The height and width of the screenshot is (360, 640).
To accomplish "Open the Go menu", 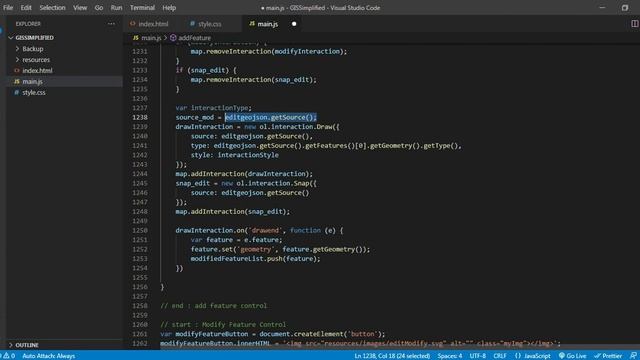I will pyautogui.click(x=99, y=8).
